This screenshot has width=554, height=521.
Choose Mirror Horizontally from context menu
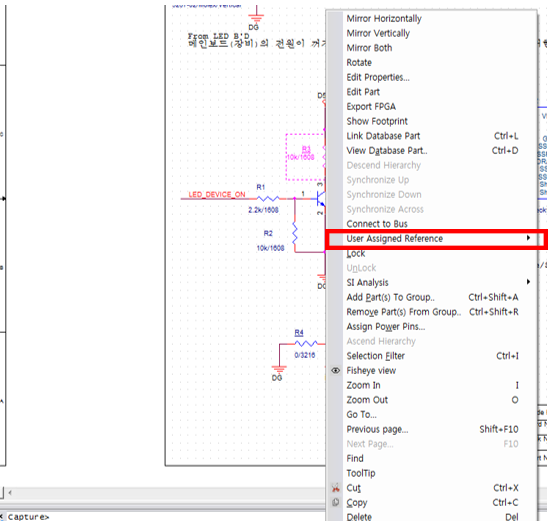[384, 18]
